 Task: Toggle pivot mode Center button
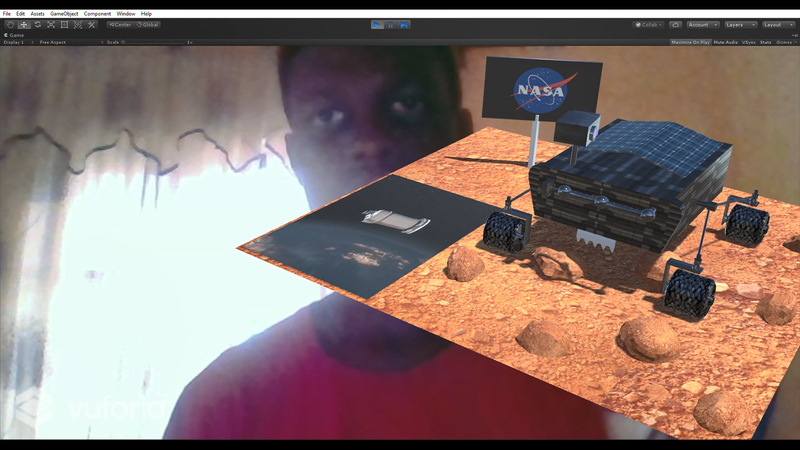120,24
